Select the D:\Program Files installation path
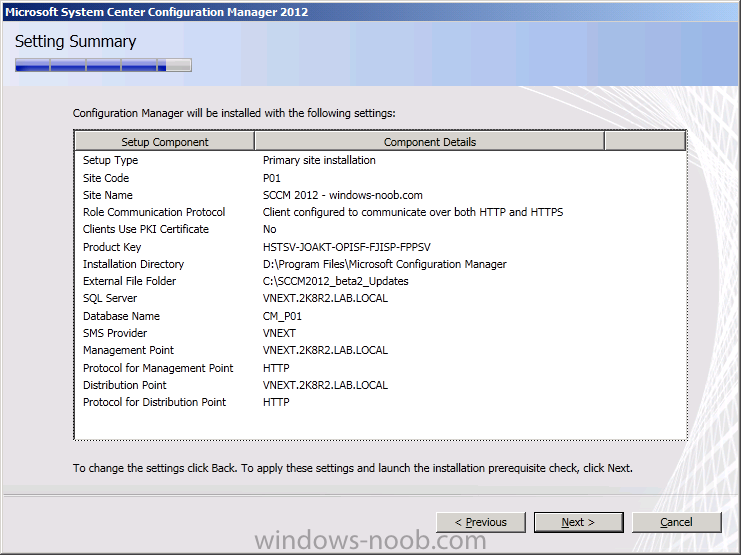The height and width of the screenshot is (555, 741). point(385,264)
